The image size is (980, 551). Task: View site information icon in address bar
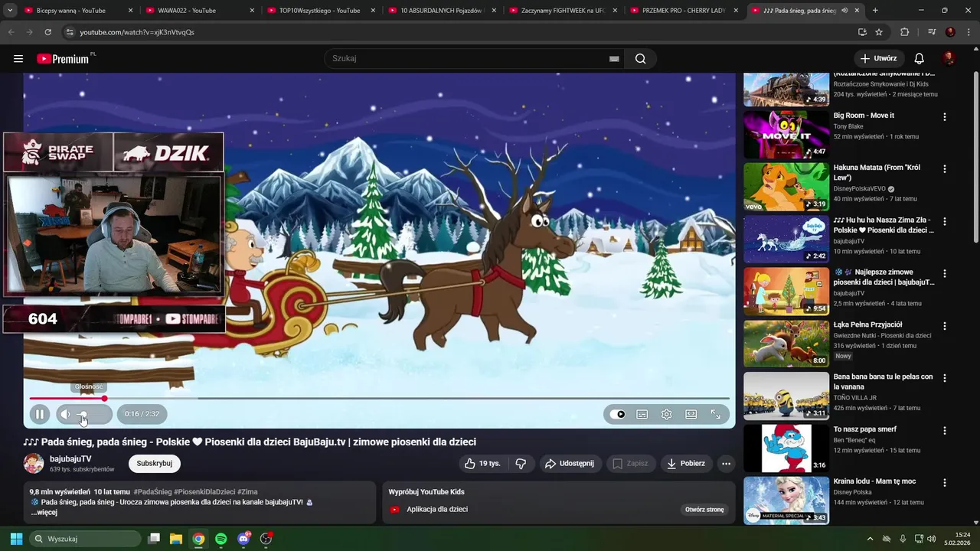click(x=70, y=32)
